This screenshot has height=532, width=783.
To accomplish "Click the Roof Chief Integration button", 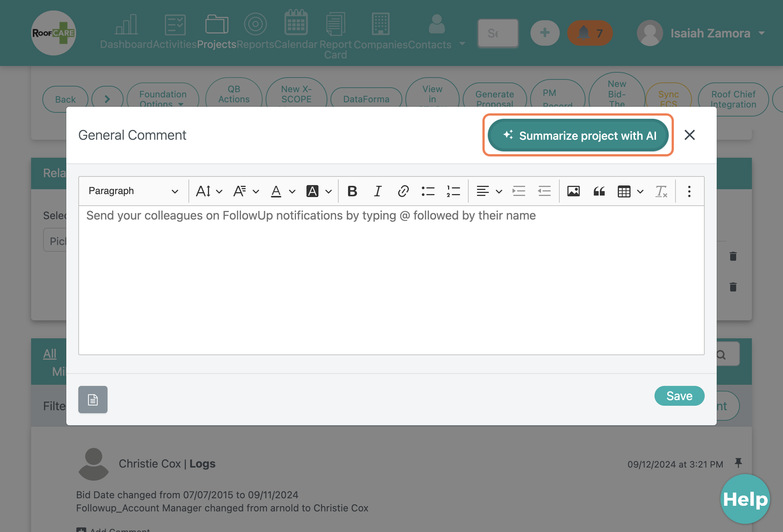I will [733, 99].
